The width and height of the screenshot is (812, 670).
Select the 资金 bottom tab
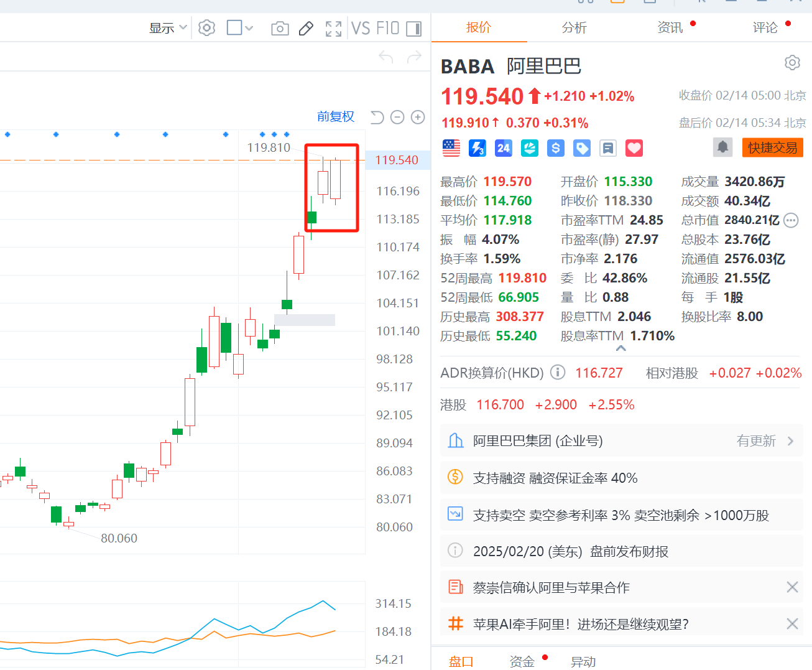pos(522,661)
